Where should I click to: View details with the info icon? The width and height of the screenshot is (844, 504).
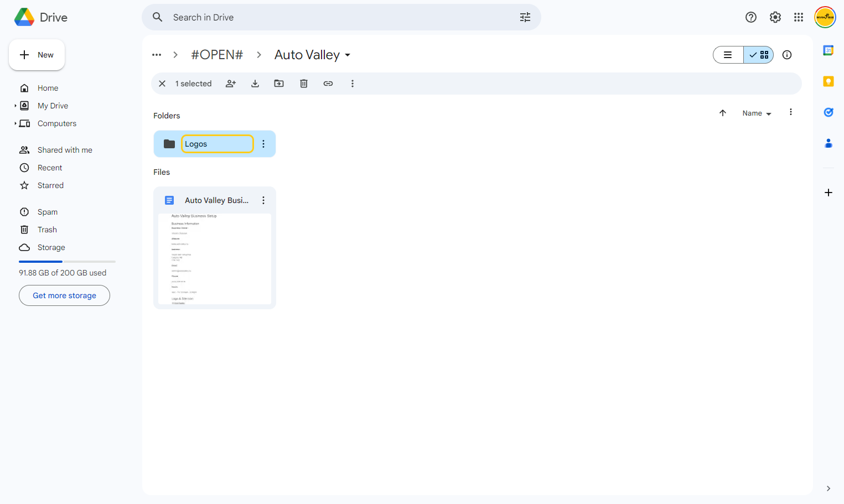pos(787,55)
